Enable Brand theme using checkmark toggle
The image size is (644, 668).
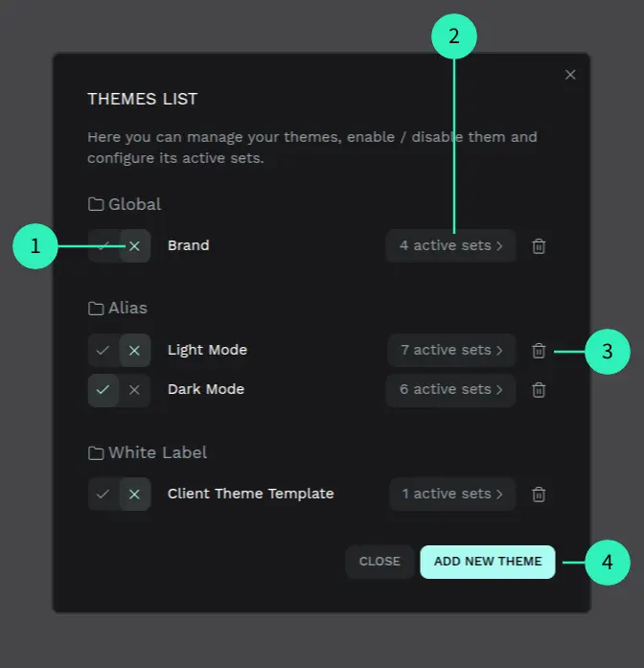[103, 246]
